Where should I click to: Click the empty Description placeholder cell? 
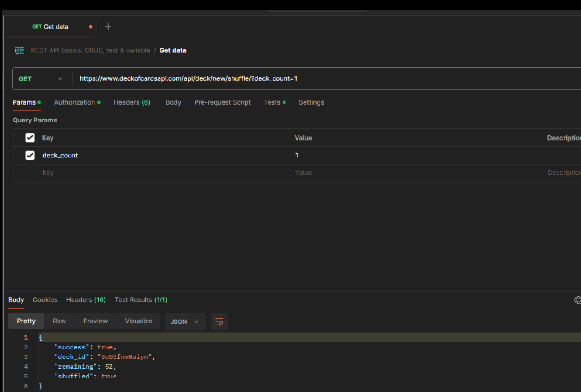562,173
